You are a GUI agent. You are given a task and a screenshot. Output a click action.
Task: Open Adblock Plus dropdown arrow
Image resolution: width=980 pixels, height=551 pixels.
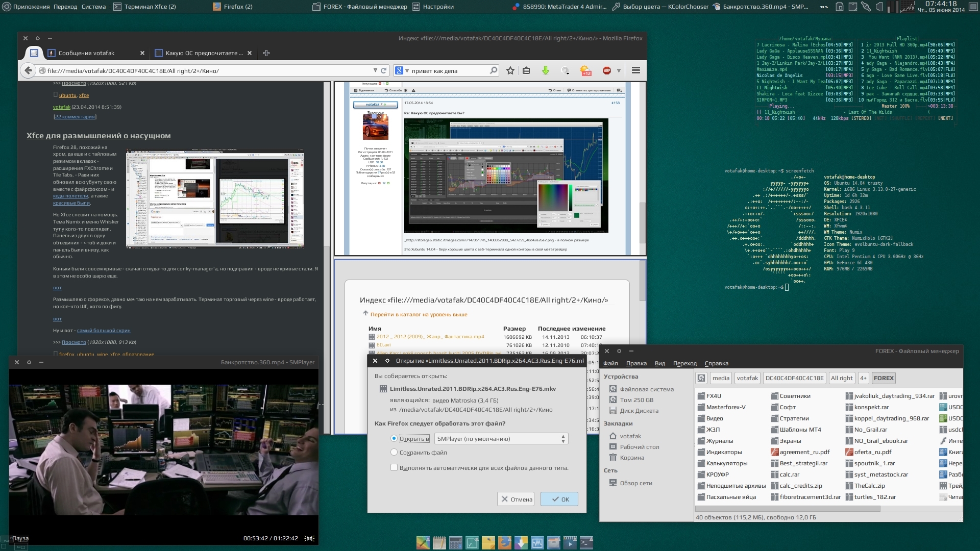[x=619, y=71]
